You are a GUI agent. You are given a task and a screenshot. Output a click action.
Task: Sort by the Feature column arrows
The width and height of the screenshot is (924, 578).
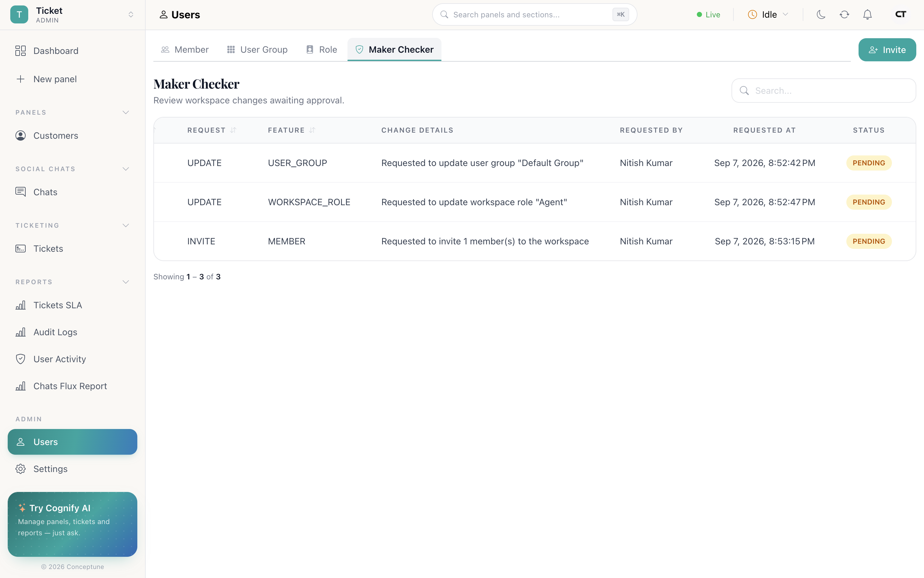point(312,130)
